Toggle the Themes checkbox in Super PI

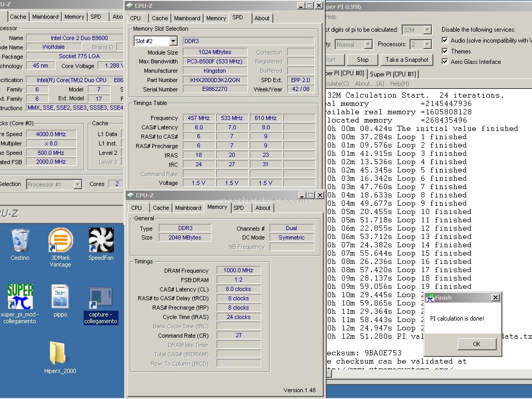[445, 51]
